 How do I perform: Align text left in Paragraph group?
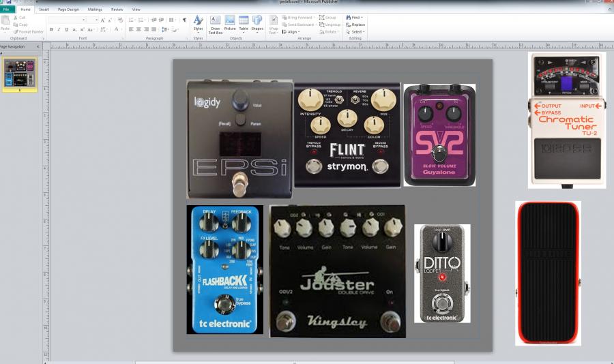[131, 30]
